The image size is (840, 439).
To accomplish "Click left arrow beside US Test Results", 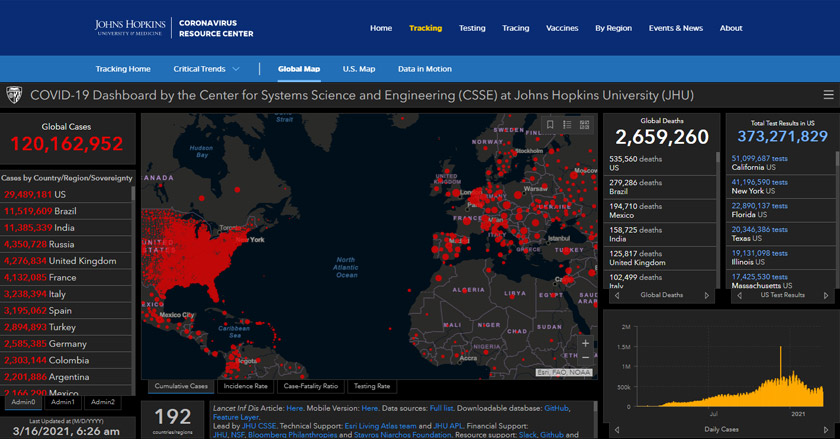I will (739, 295).
